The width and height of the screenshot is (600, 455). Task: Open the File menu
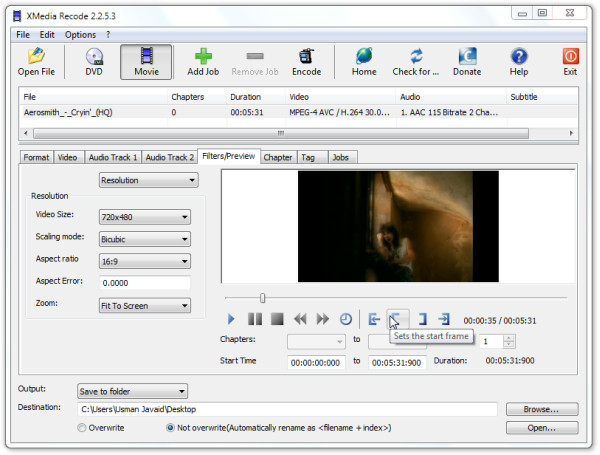point(23,35)
